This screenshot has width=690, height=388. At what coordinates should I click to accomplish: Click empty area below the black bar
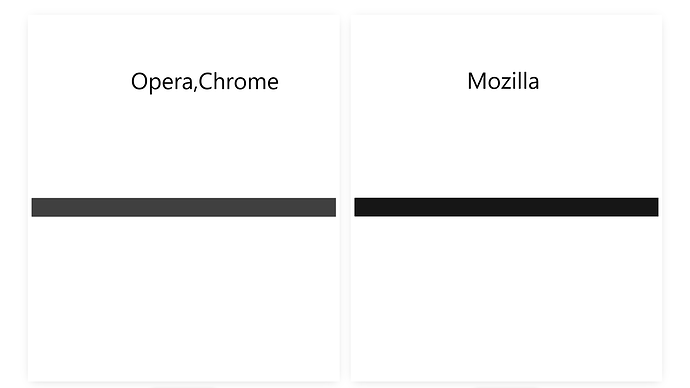[506, 299]
